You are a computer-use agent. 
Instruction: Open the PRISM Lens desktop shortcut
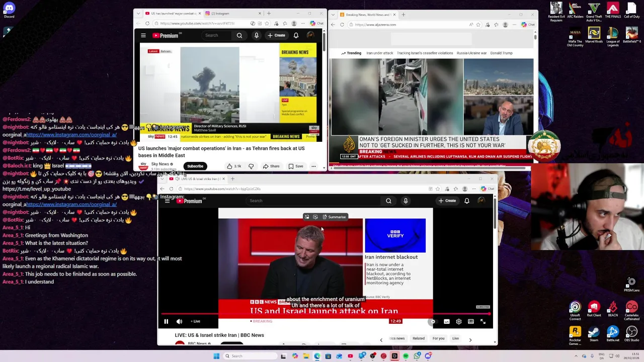631,285
